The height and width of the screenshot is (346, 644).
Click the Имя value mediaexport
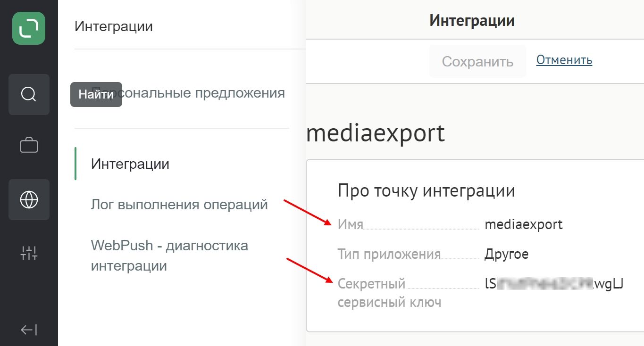(x=524, y=224)
